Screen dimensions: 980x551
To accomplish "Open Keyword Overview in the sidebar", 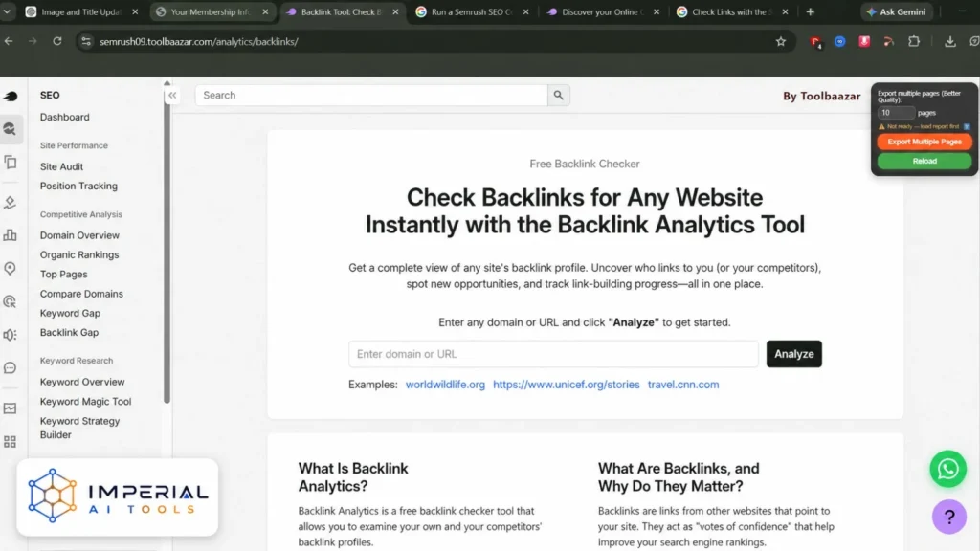I will (82, 382).
